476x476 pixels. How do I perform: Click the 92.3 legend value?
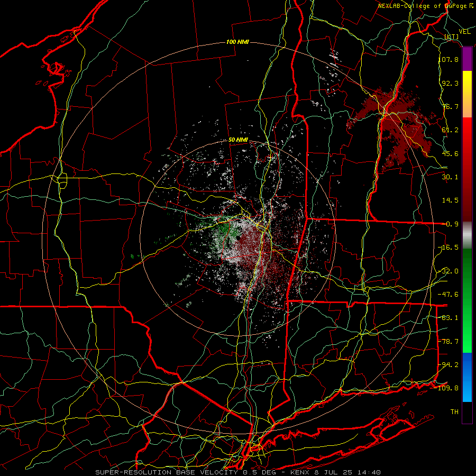click(x=450, y=83)
